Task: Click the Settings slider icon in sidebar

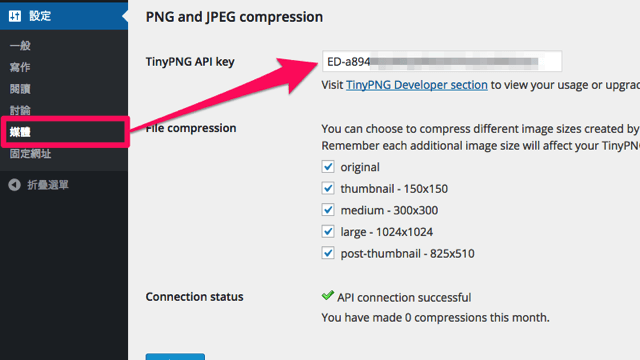Action: click(15, 16)
